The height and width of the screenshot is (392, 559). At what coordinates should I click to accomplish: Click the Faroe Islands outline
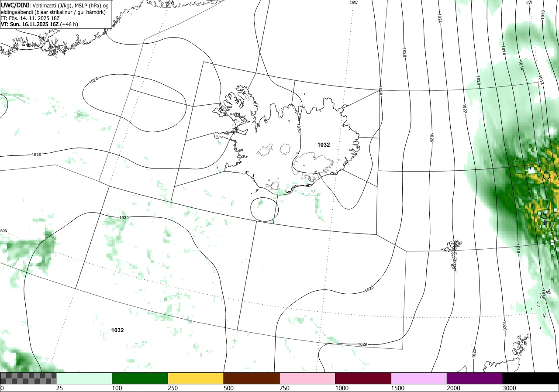[x=453, y=257]
